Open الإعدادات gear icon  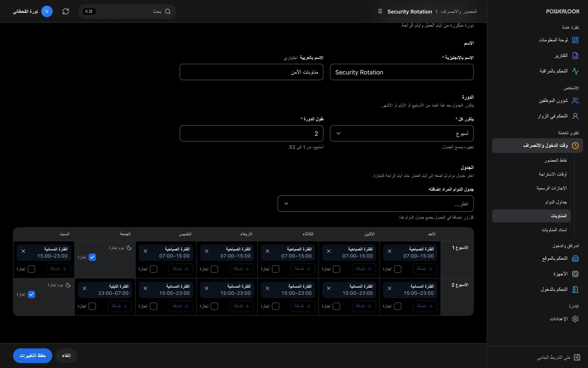pyautogui.click(x=575, y=319)
